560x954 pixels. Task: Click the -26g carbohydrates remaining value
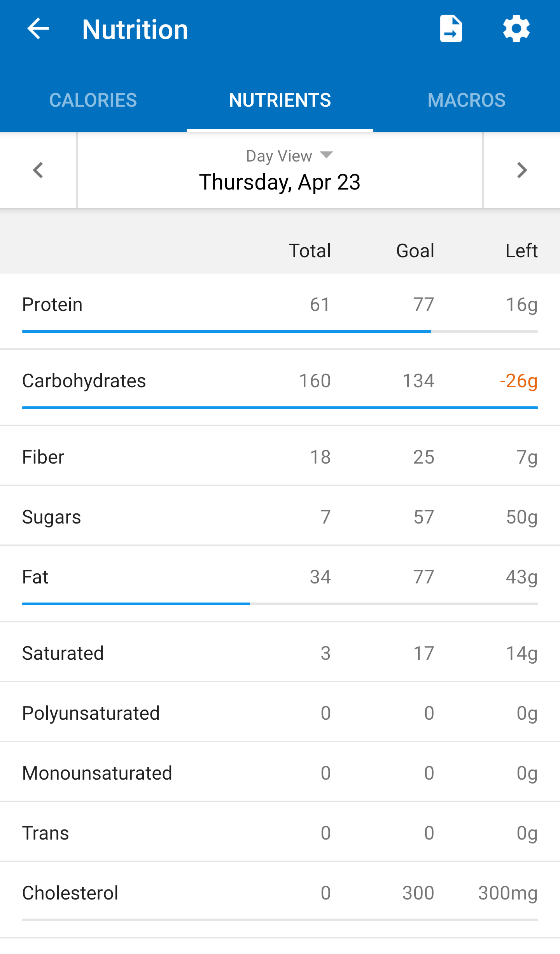[x=518, y=381]
